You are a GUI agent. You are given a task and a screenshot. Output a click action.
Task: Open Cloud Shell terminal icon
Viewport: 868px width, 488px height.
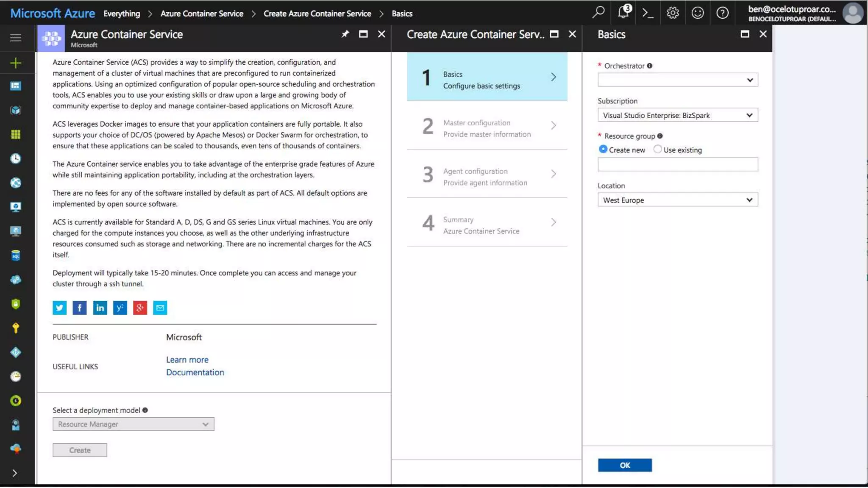click(x=648, y=13)
